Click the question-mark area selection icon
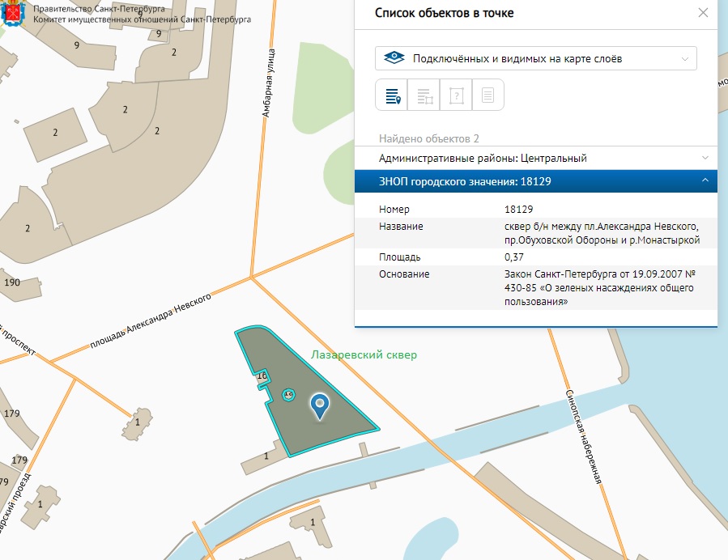Viewport: 728px width, 560px height. pyautogui.click(x=456, y=95)
